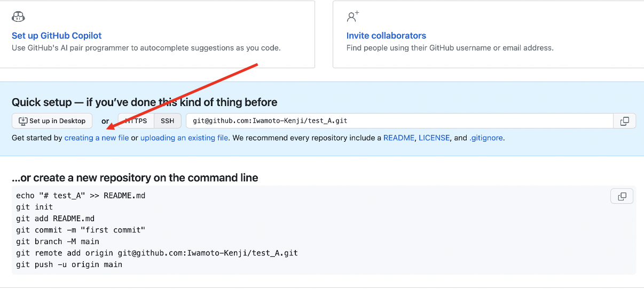Click the 'git init' command line
The height and width of the screenshot is (290, 644).
(34, 207)
